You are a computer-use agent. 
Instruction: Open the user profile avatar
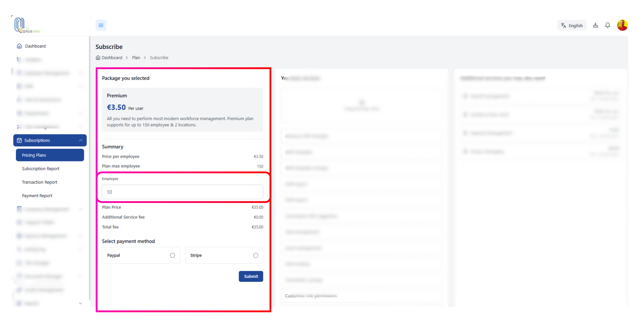622,25
